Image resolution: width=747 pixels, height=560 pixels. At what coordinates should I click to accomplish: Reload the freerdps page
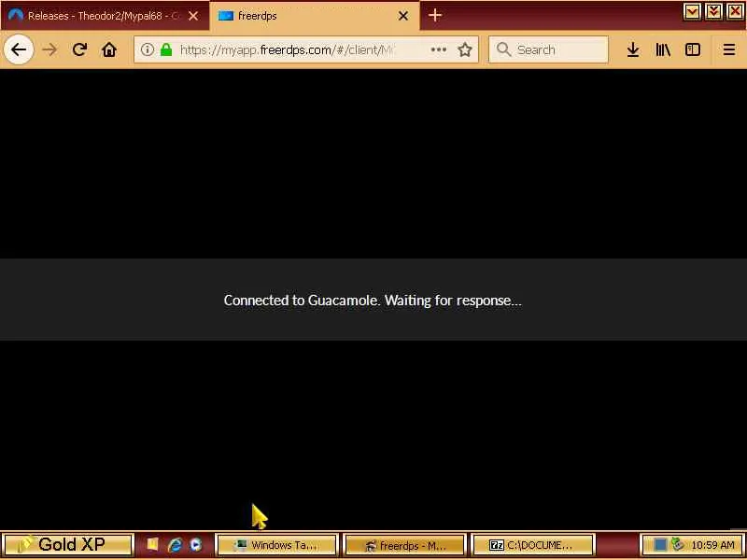click(79, 49)
